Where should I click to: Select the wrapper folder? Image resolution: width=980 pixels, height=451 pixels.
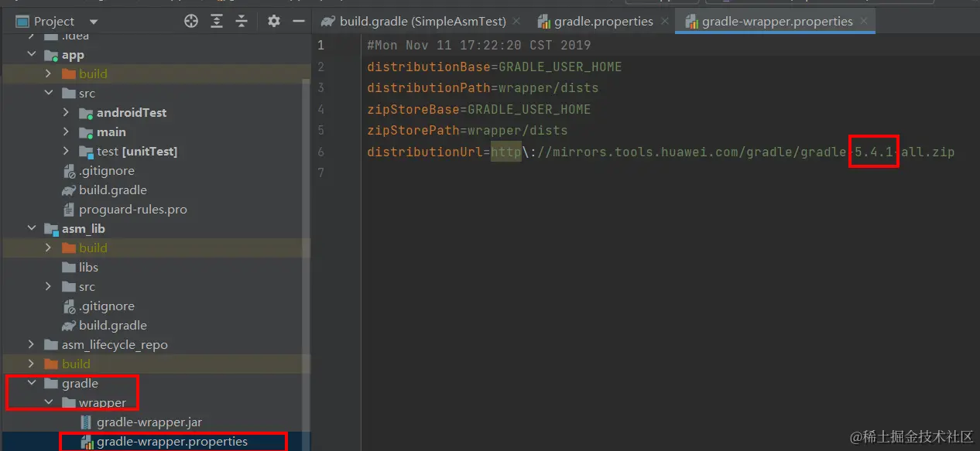[102, 403]
